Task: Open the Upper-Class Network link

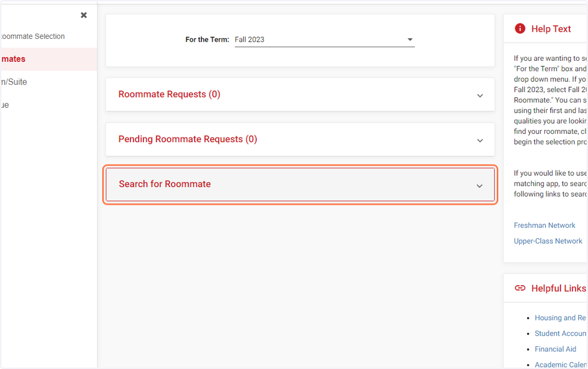Action: point(548,241)
